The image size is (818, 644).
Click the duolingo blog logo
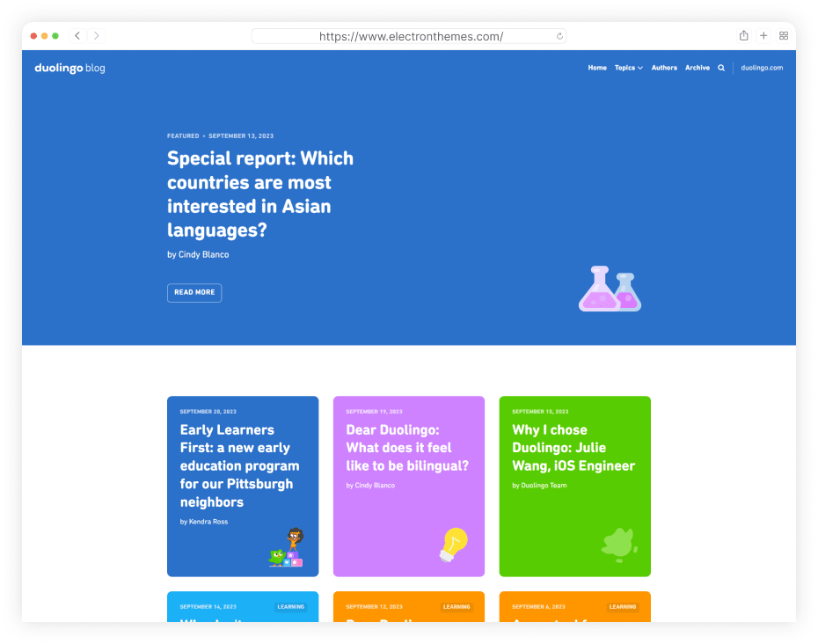point(69,68)
